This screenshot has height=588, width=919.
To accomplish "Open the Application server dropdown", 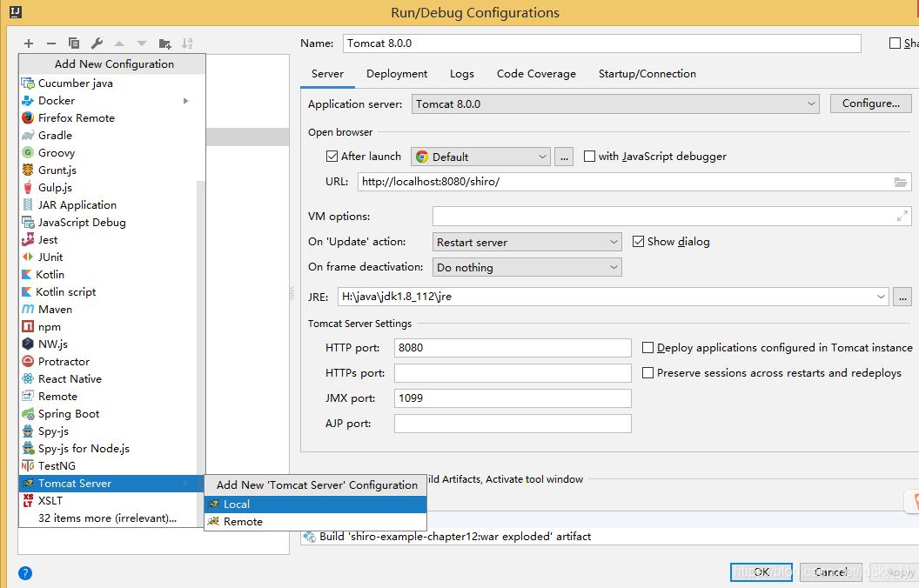I will (x=615, y=104).
